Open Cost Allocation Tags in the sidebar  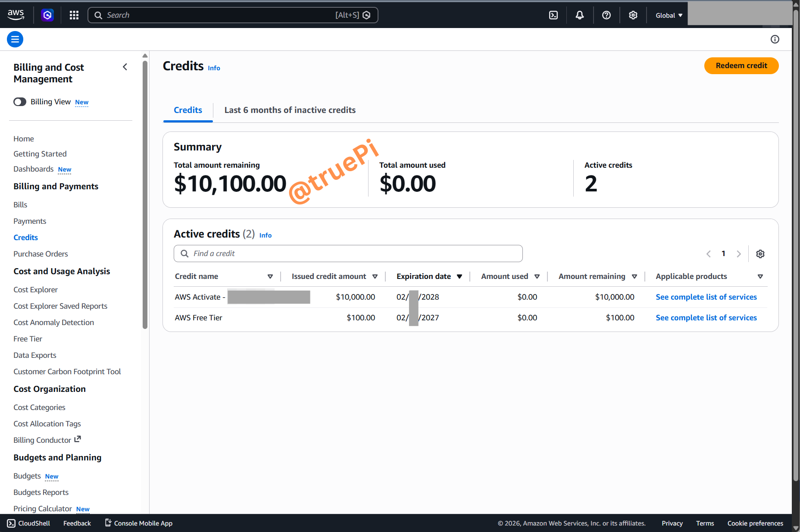[x=47, y=424]
